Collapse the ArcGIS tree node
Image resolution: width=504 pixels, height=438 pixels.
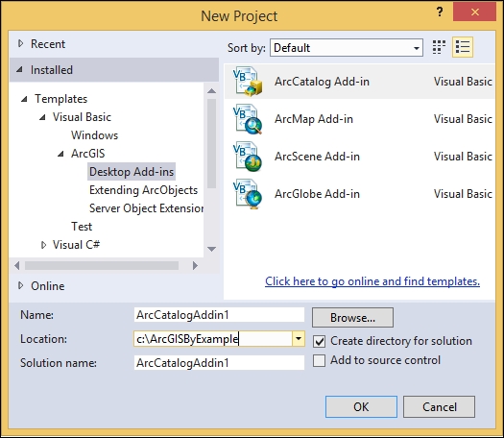coord(60,154)
